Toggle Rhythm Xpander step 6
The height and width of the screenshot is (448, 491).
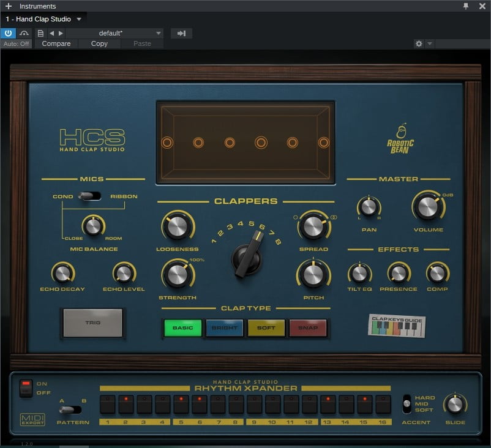point(200,404)
